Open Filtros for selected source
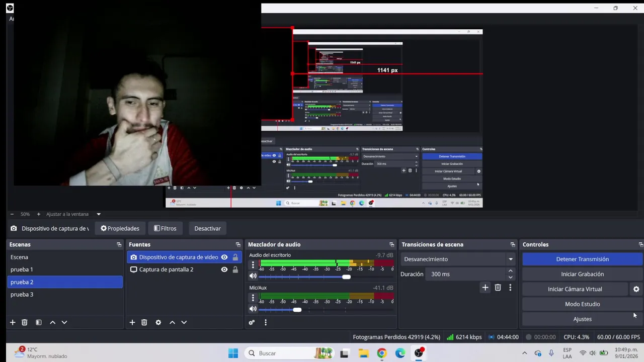644x362 pixels. 165,228
